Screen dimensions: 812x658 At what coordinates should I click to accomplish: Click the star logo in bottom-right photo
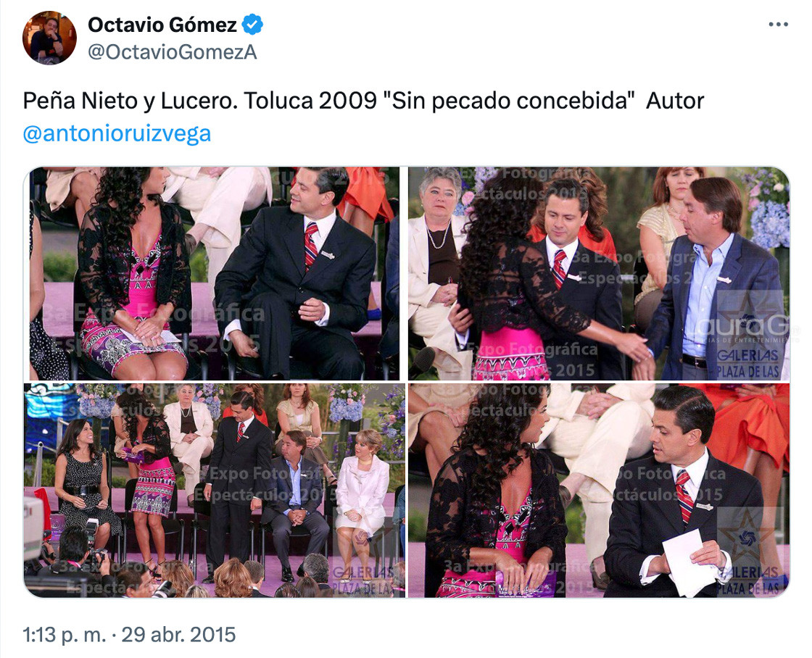pos(746,536)
